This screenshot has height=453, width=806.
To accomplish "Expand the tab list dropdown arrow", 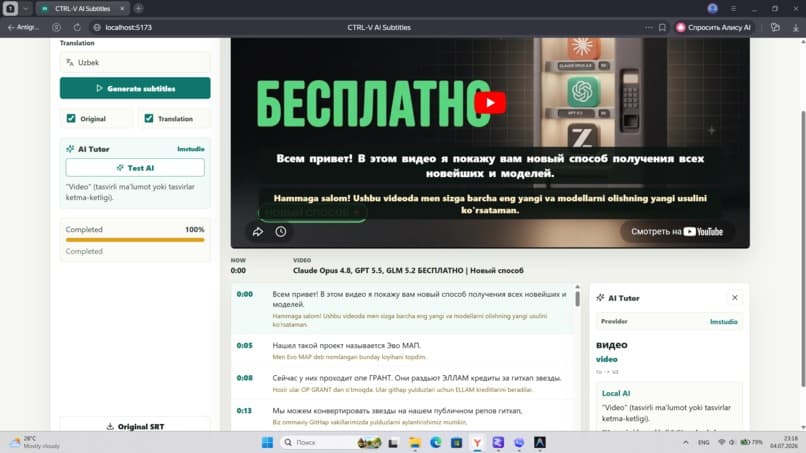I will (26, 9).
